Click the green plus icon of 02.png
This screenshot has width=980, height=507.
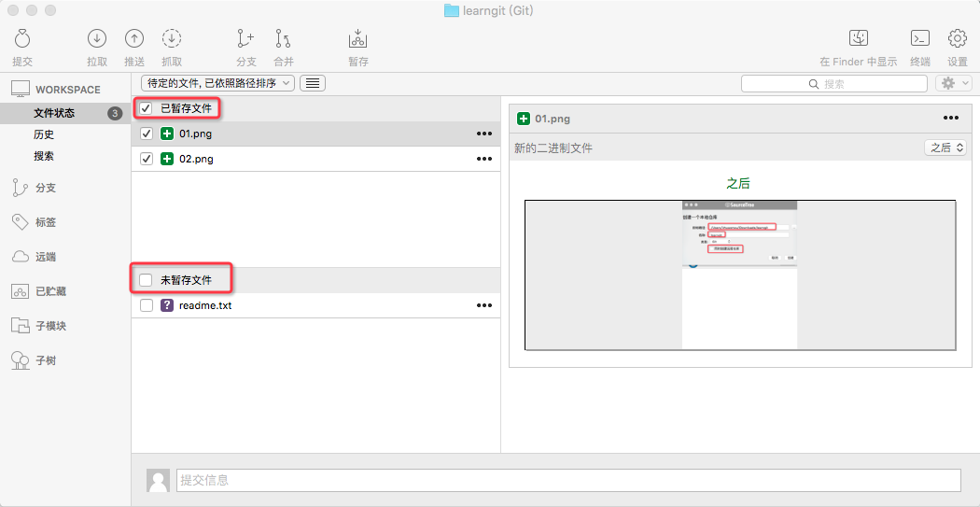[x=167, y=159]
